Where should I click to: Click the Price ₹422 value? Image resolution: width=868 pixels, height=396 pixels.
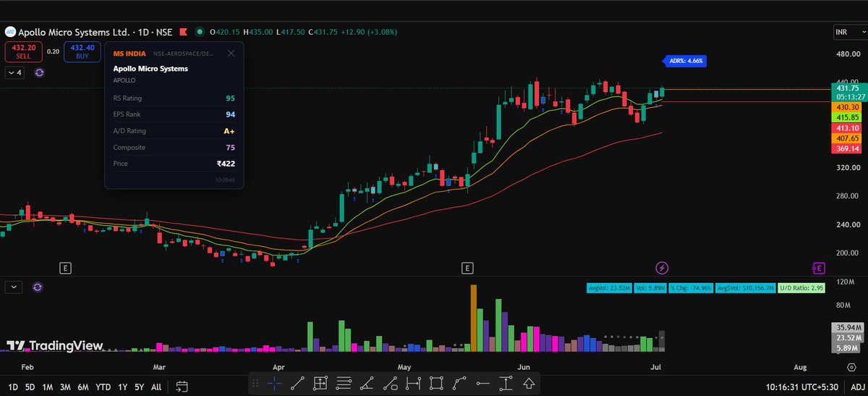pos(226,164)
